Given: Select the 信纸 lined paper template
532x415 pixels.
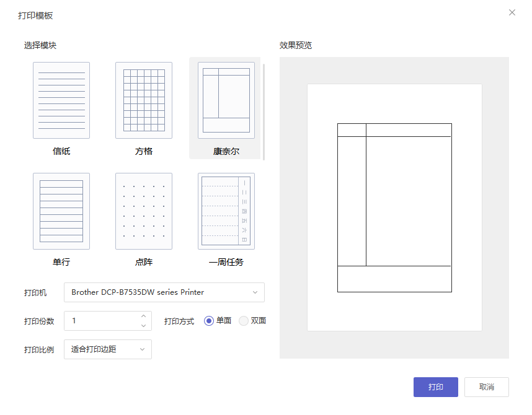Looking at the screenshot, I should (x=61, y=100).
